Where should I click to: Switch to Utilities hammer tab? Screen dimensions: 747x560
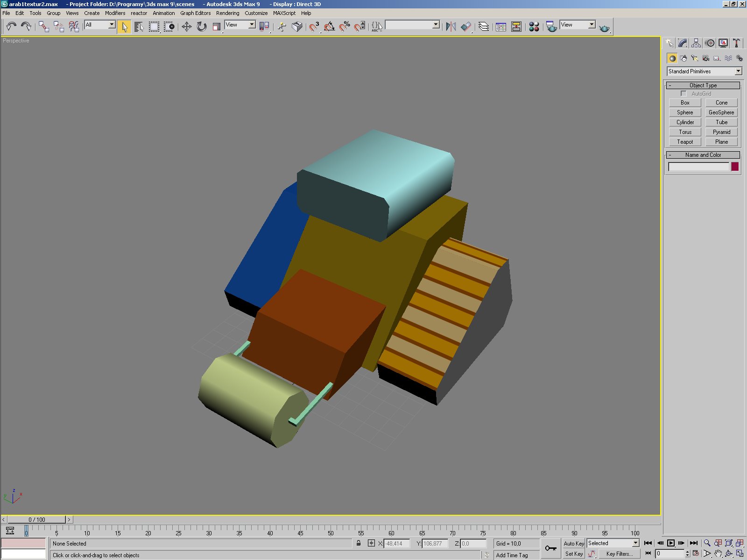coord(737,43)
